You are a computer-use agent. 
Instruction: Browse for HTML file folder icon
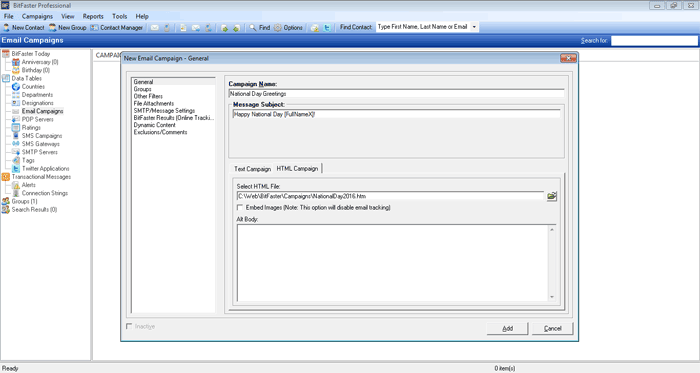pos(552,196)
